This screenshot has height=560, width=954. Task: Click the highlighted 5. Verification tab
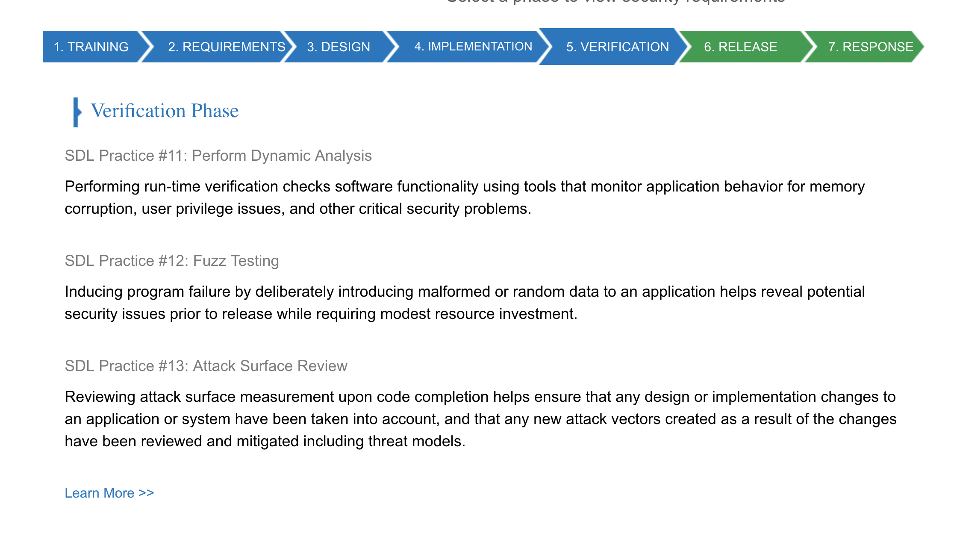pyautogui.click(x=617, y=47)
